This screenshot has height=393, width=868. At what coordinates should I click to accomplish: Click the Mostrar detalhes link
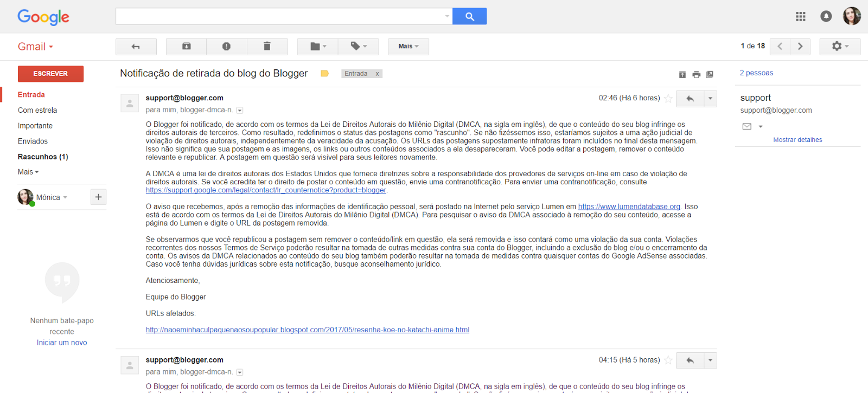pyautogui.click(x=797, y=140)
